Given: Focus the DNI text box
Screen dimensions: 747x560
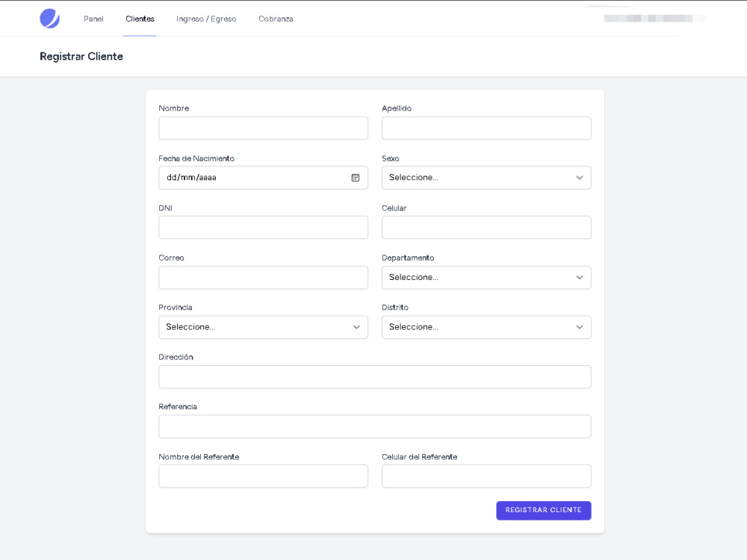Looking at the screenshot, I should (264, 228).
